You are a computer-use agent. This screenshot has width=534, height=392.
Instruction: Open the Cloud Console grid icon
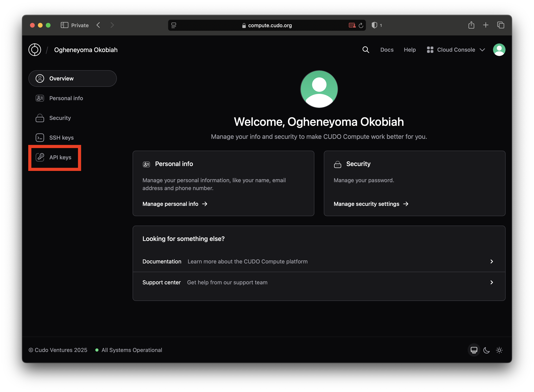(x=430, y=50)
